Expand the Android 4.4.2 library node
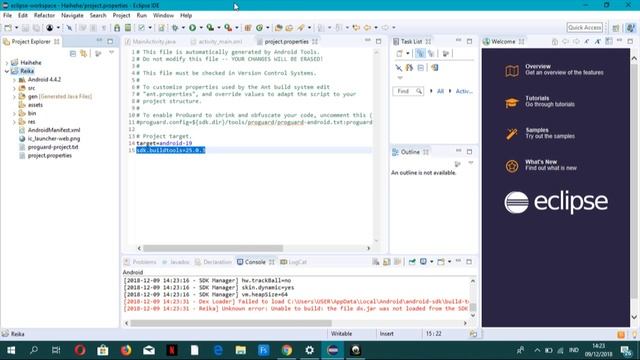This screenshot has width=640, height=360. (x=14, y=80)
